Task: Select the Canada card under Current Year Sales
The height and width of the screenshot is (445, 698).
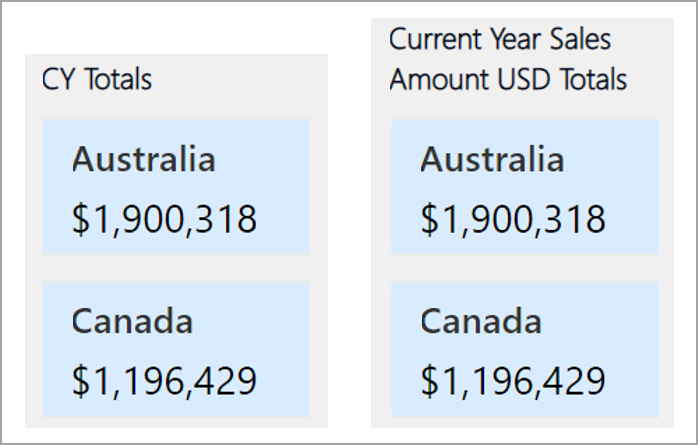Action: (524, 349)
